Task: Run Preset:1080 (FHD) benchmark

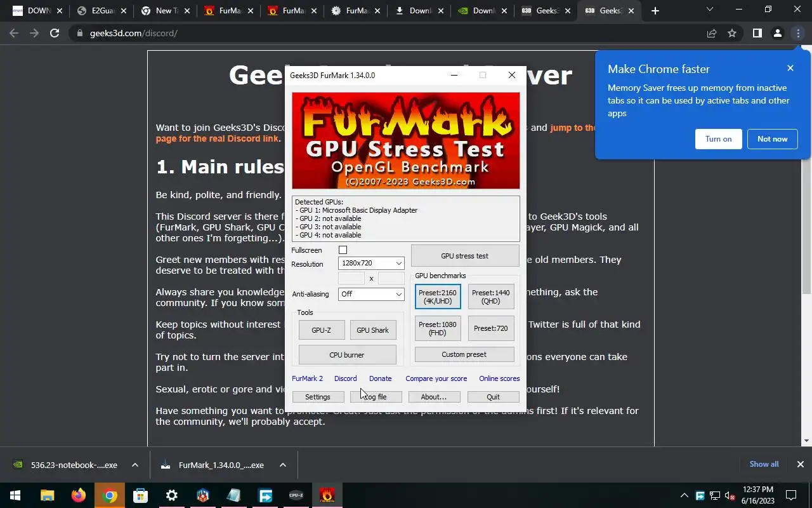Action: pyautogui.click(x=438, y=328)
